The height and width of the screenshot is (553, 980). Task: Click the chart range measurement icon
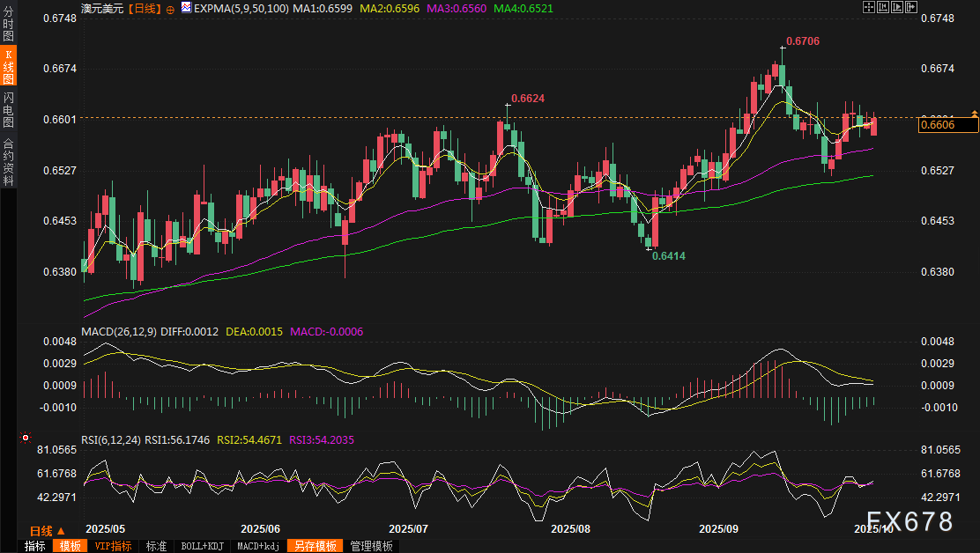[x=882, y=7]
